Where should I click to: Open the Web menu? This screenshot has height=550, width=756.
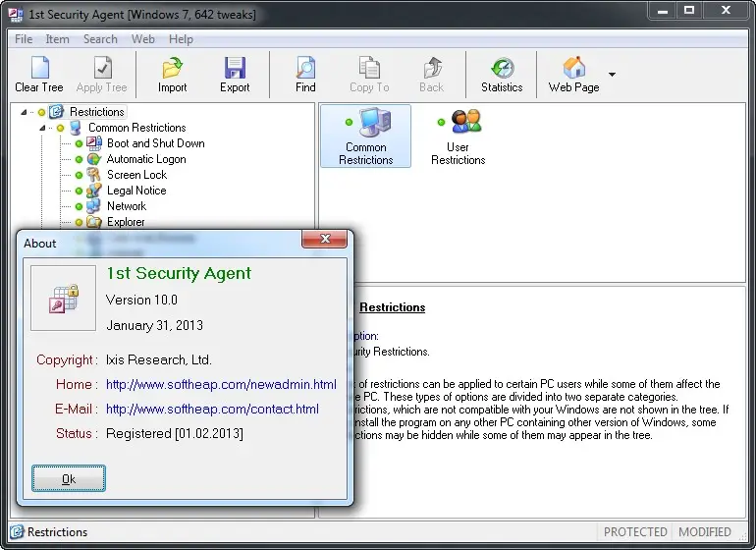[143, 39]
